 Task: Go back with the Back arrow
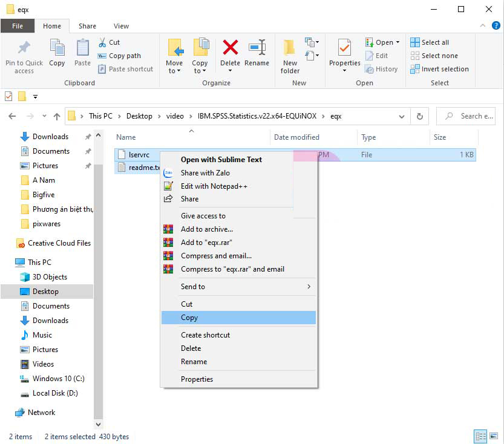[x=12, y=116]
